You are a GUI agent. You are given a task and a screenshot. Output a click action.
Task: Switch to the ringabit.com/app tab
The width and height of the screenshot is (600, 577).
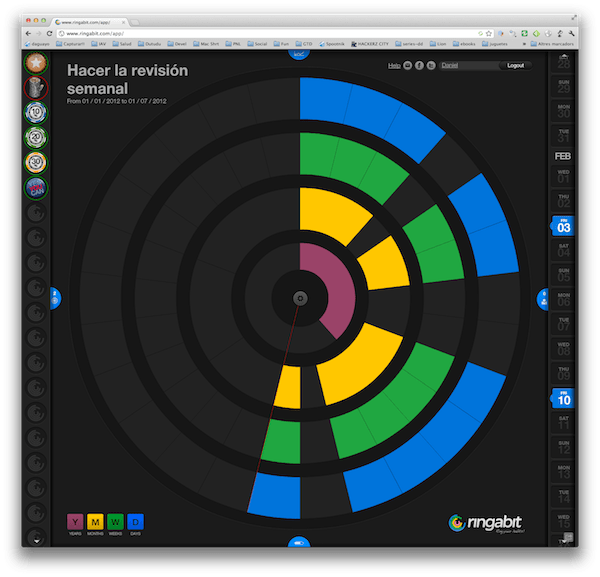(90, 22)
